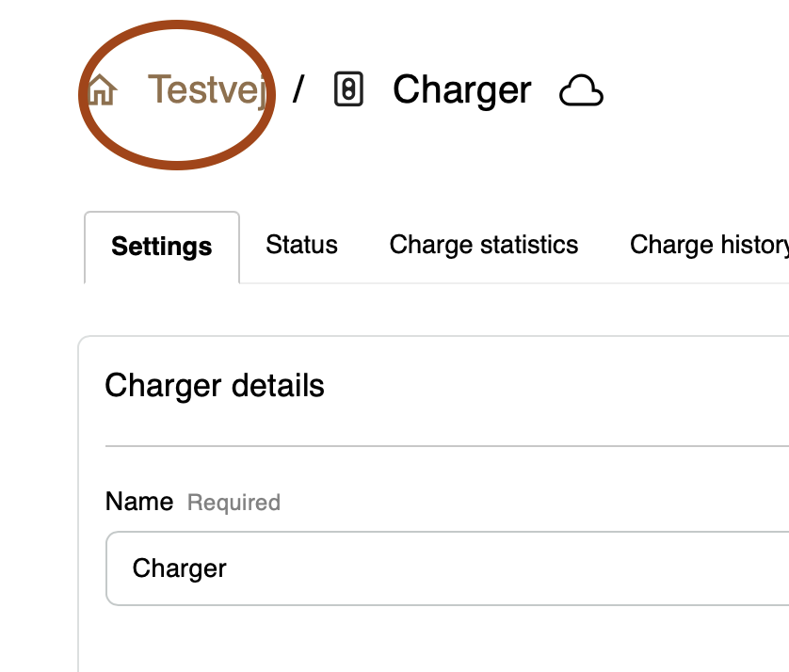Image resolution: width=789 pixels, height=672 pixels.
Task: Click the Required hint next to Name
Action: click(x=233, y=503)
